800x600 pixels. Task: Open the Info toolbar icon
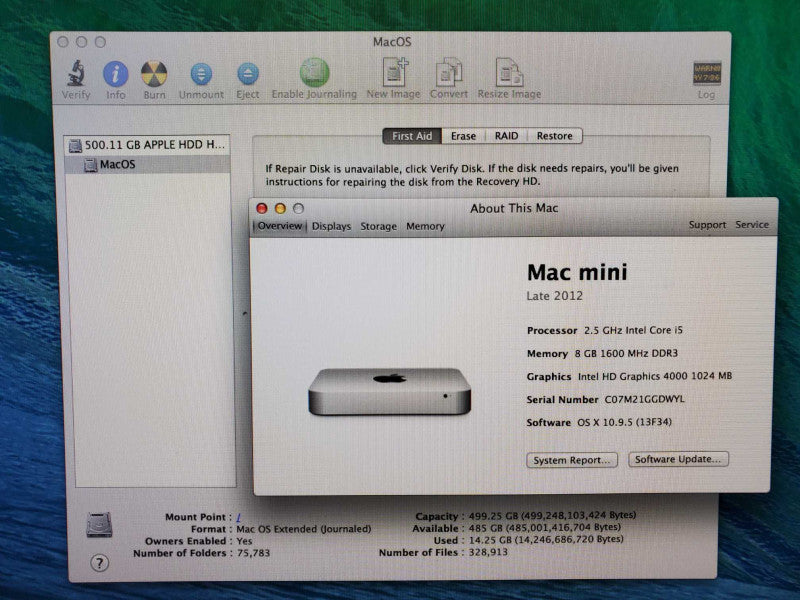tap(116, 74)
